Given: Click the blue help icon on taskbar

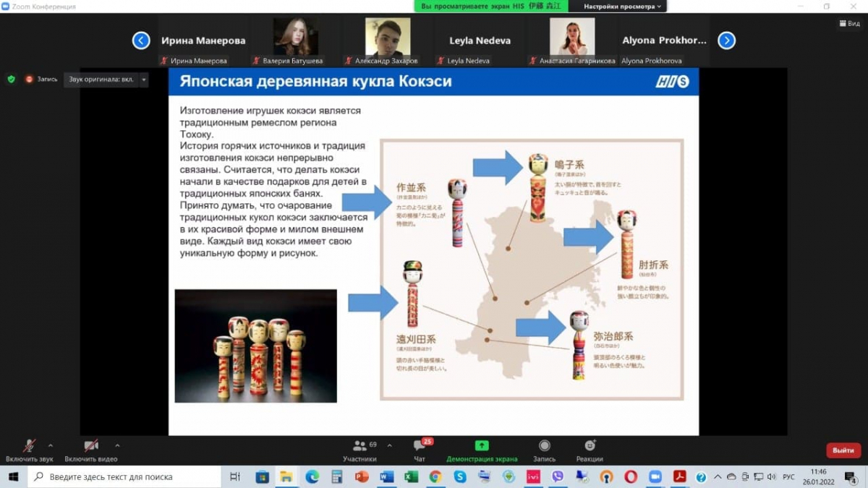Looking at the screenshot, I should tap(701, 477).
